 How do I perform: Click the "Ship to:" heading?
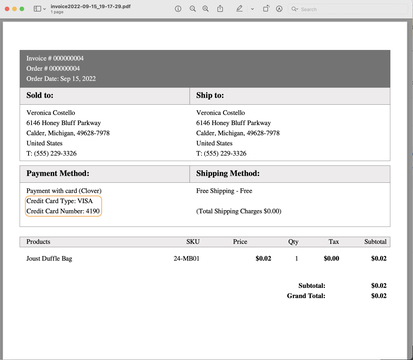pyautogui.click(x=210, y=95)
